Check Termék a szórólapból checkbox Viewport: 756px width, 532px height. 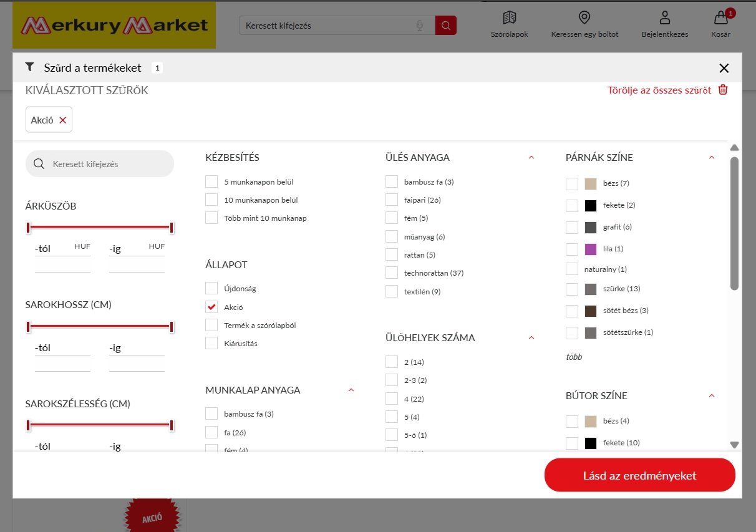(211, 325)
